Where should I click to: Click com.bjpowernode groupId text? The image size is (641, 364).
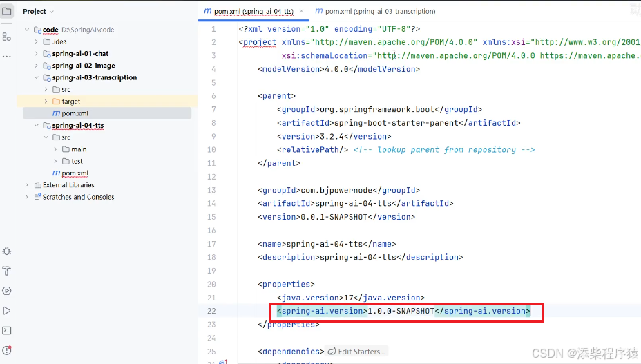[336, 190]
